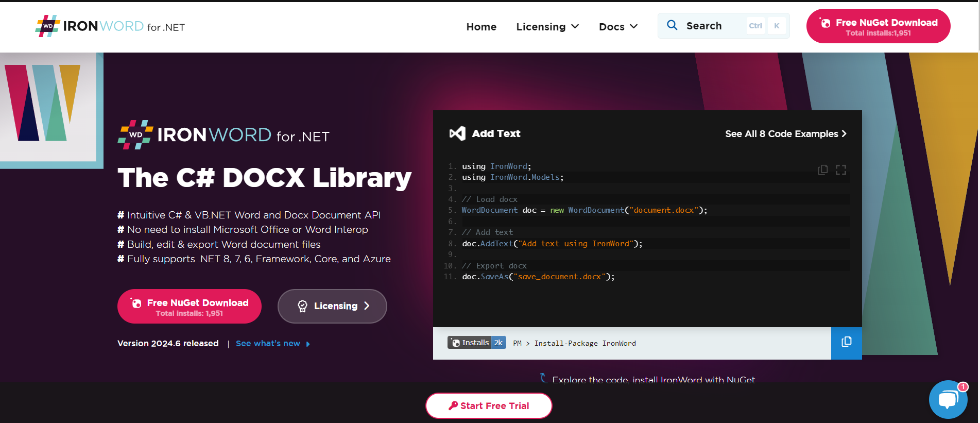Click the No need to install Microsoft Office text
The height and width of the screenshot is (423, 980).
pos(248,230)
